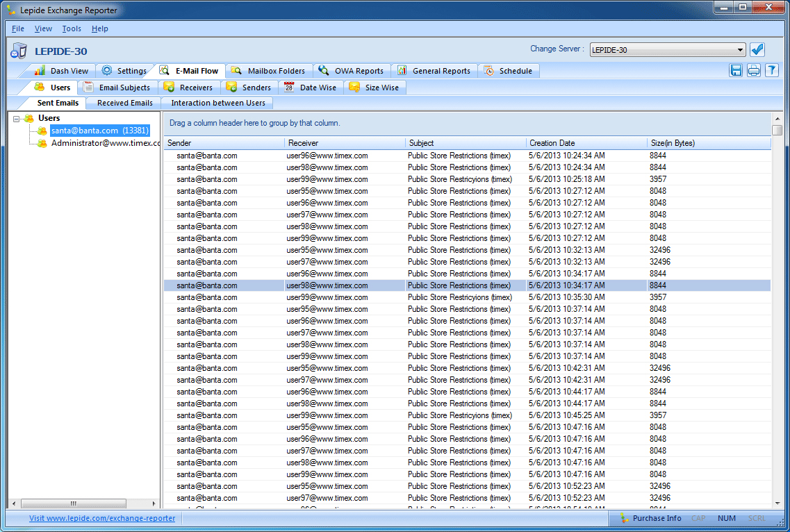
Task: Click right arrow of tree horizontal scrollbar
Action: pos(154,504)
